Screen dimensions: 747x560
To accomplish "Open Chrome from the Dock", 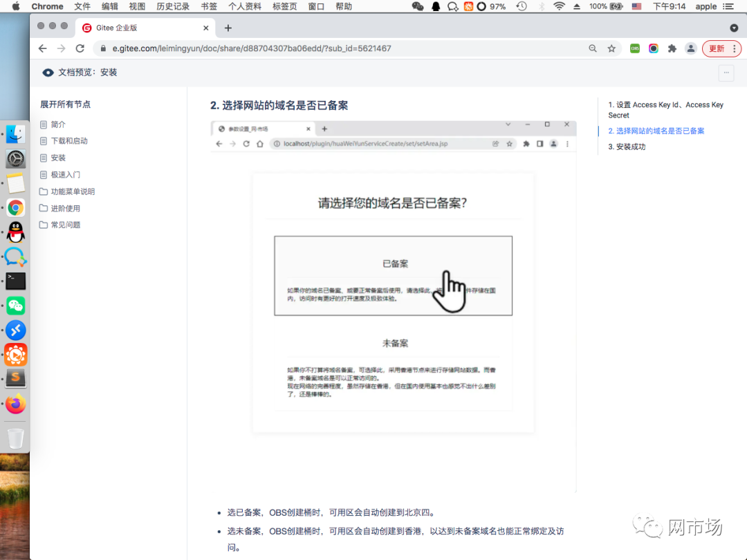I will pos(15,207).
